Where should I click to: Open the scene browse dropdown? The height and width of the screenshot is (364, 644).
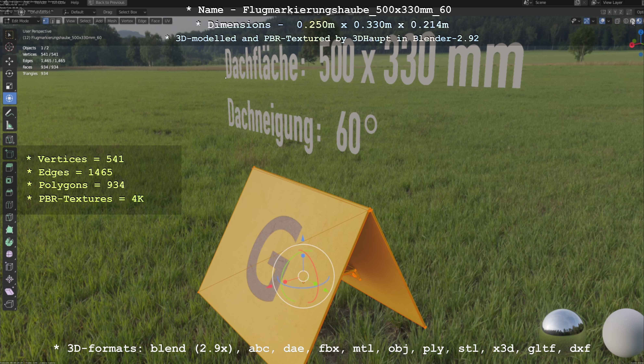(x=528, y=2)
